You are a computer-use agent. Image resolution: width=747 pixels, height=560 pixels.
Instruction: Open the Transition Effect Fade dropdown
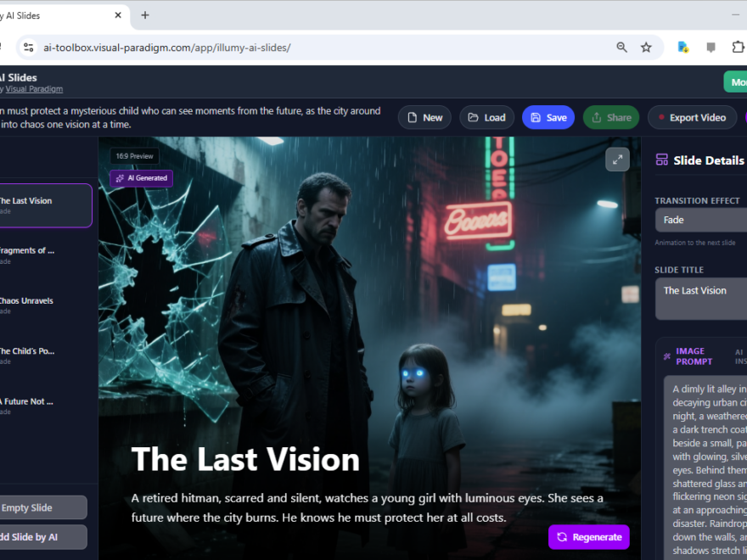pyautogui.click(x=705, y=220)
